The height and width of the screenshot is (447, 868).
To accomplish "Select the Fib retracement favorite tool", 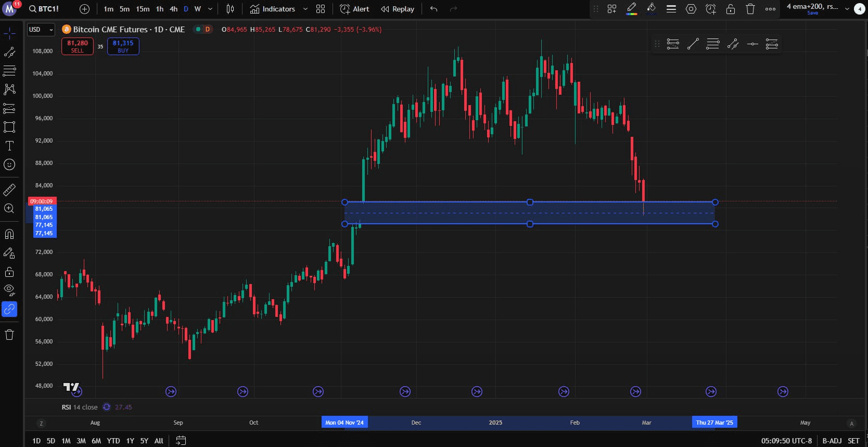I will tap(673, 44).
